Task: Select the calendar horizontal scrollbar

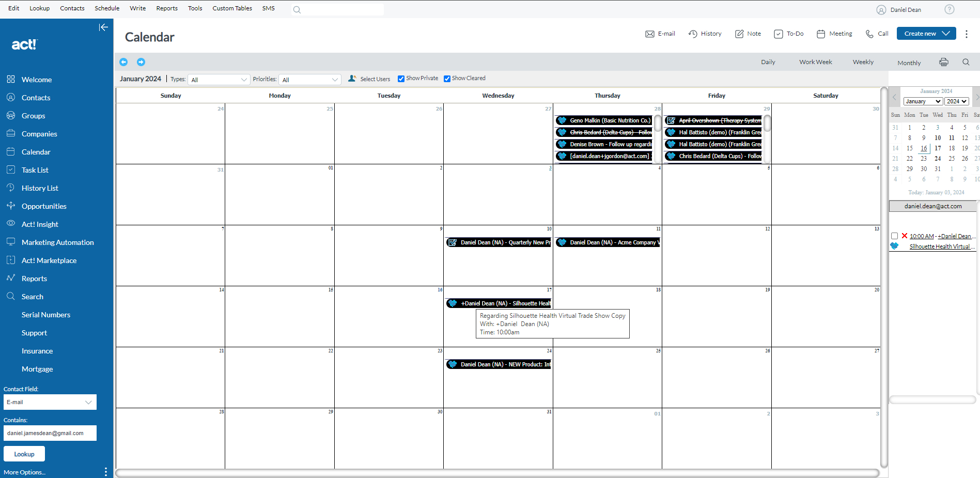Action: (497, 473)
